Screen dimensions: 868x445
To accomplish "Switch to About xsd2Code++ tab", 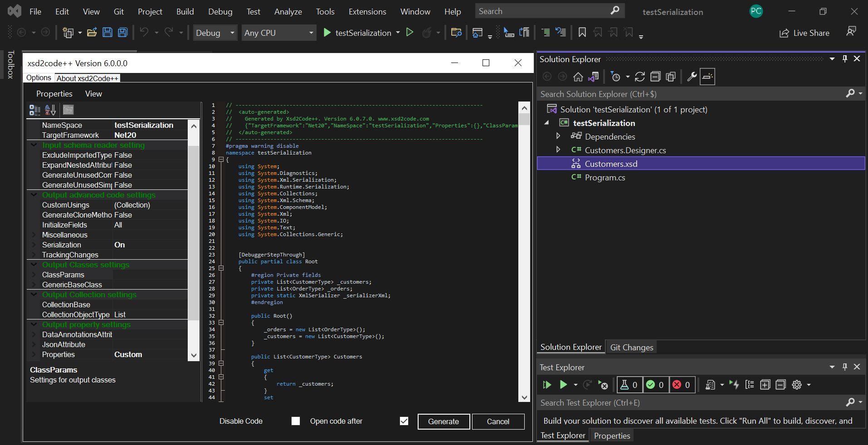I will click(88, 78).
